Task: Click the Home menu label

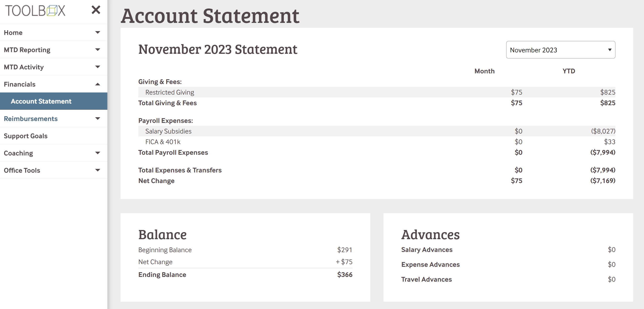Action: click(13, 33)
